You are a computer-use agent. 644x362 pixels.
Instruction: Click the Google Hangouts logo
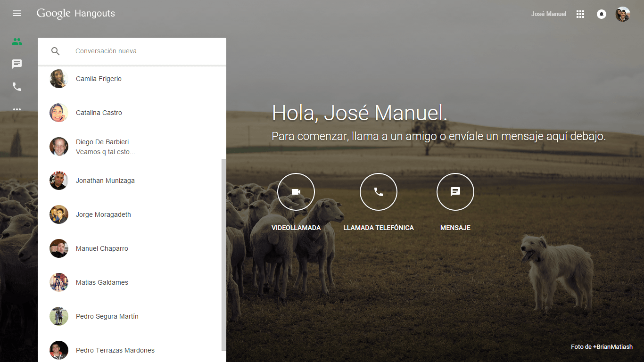tap(76, 14)
